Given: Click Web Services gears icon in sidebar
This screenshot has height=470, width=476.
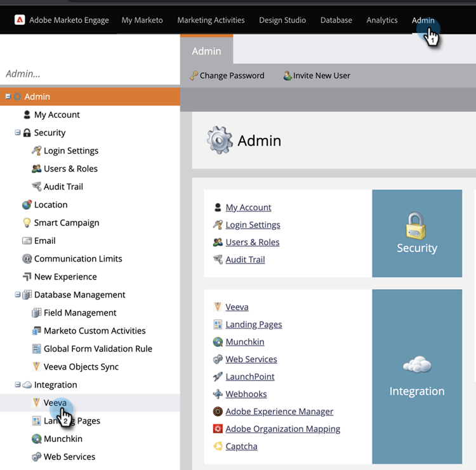Looking at the screenshot, I should pos(36,457).
